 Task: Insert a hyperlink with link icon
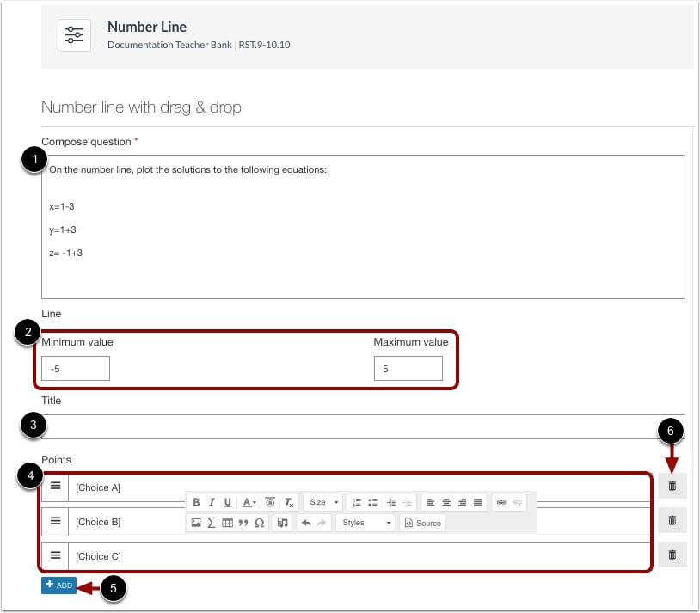click(x=501, y=502)
